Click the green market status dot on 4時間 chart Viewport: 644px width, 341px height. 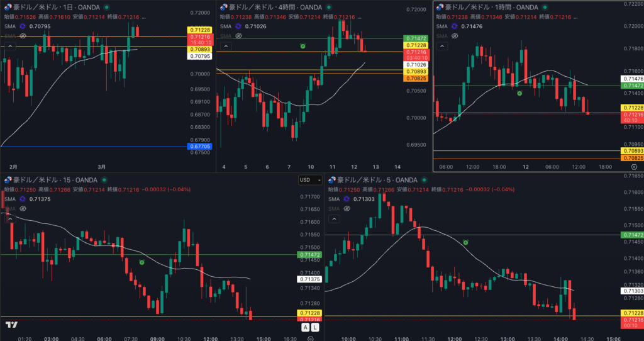tap(329, 8)
